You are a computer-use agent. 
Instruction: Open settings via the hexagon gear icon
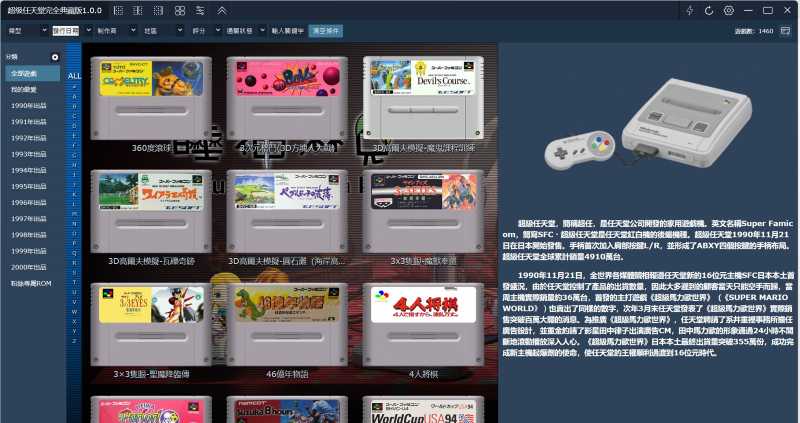[729, 10]
